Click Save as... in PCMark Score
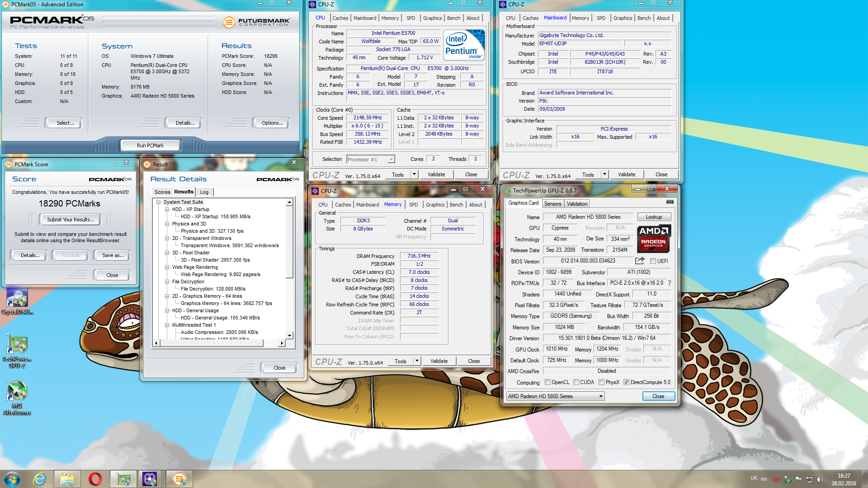 (113, 255)
